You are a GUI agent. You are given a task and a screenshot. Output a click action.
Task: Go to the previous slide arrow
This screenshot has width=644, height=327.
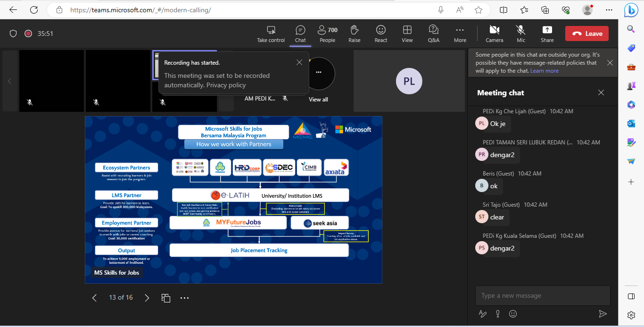(94, 298)
